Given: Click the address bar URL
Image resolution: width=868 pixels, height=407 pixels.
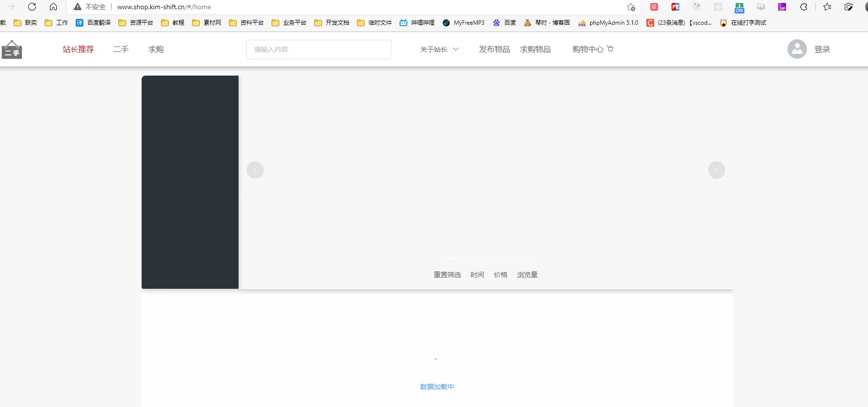Looking at the screenshot, I should coord(164,7).
